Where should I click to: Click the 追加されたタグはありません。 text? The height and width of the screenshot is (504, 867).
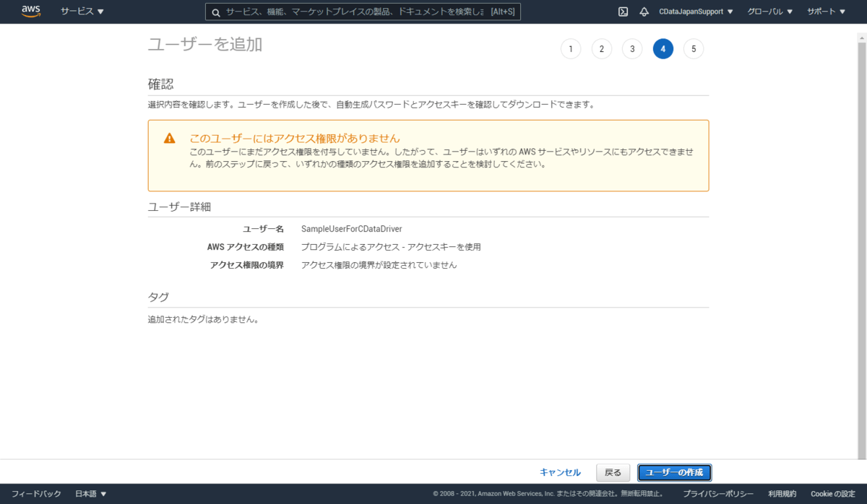(203, 319)
